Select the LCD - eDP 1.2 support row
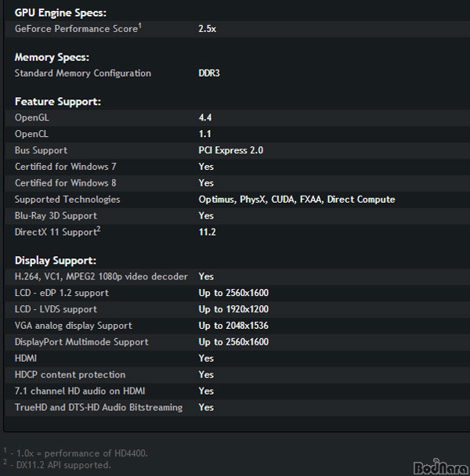The width and height of the screenshot is (470, 476). click(237, 294)
